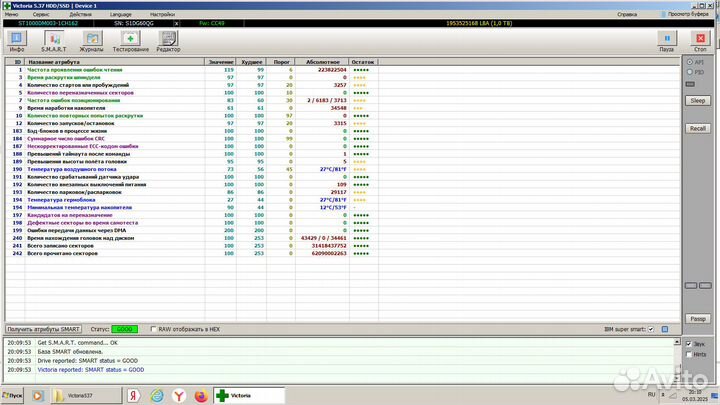Open the Меню menu
The image size is (720, 405).
tap(11, 14)
